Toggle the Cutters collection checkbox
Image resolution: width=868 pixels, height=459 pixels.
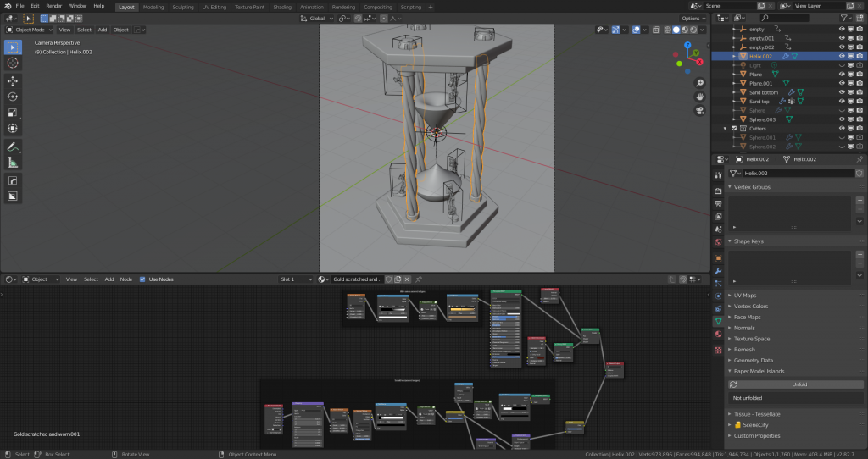pos(734,129)
